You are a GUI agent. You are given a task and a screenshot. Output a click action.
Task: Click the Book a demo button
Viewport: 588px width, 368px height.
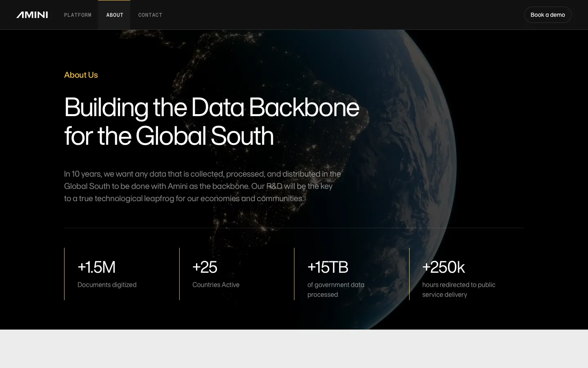(548, 15)
